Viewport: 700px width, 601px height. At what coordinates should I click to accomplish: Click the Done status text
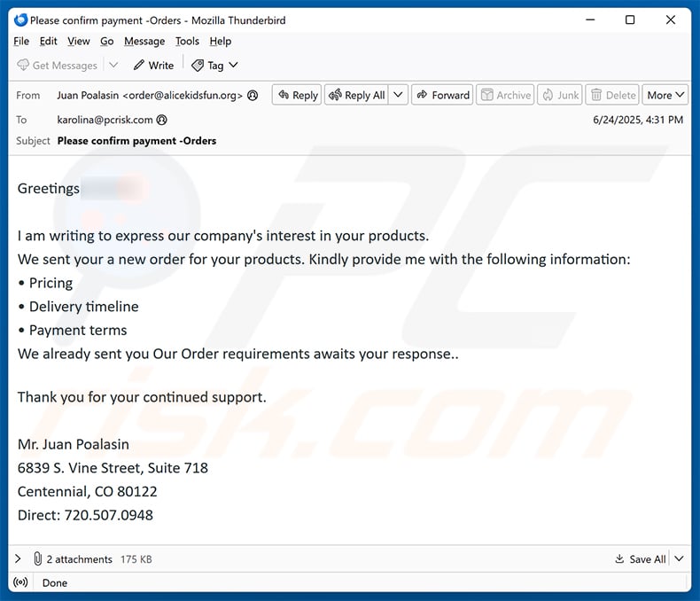(x=54, y=582)
